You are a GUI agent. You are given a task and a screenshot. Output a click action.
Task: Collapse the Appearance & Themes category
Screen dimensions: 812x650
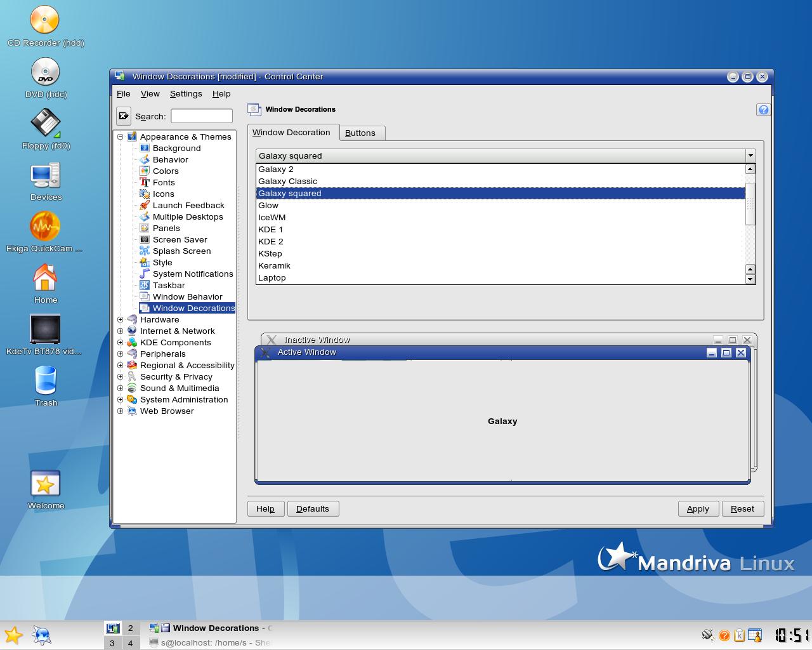coord(120,136)
